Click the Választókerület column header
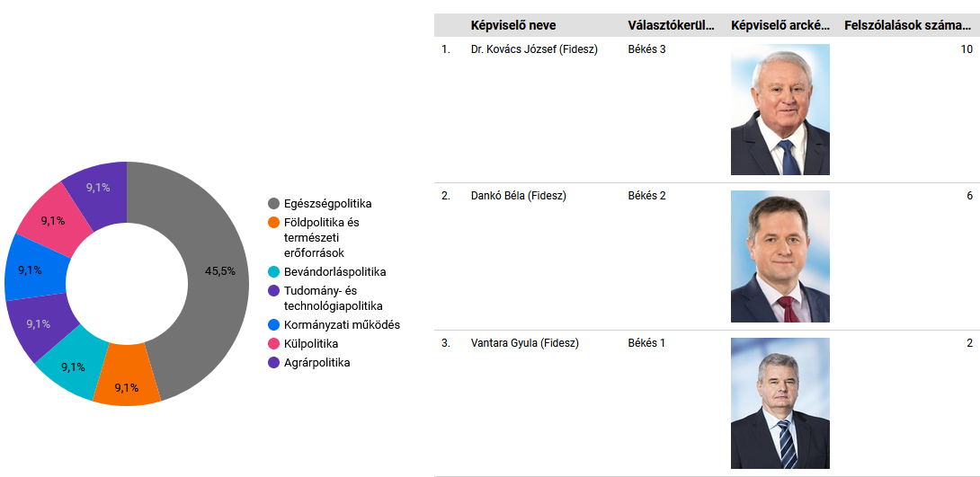The image size is (980, 477). [x=672, y=25]
